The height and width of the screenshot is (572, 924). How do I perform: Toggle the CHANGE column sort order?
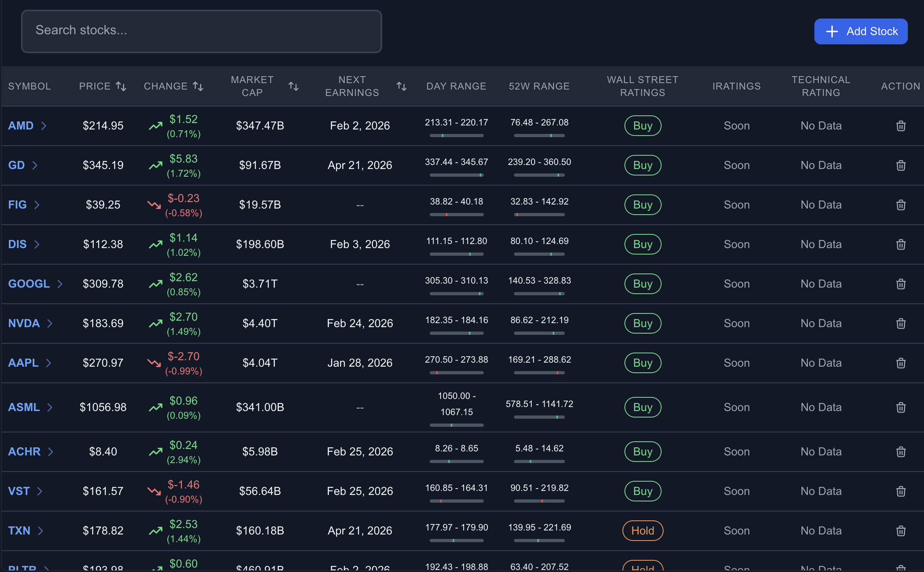click(x=198, y=86)
